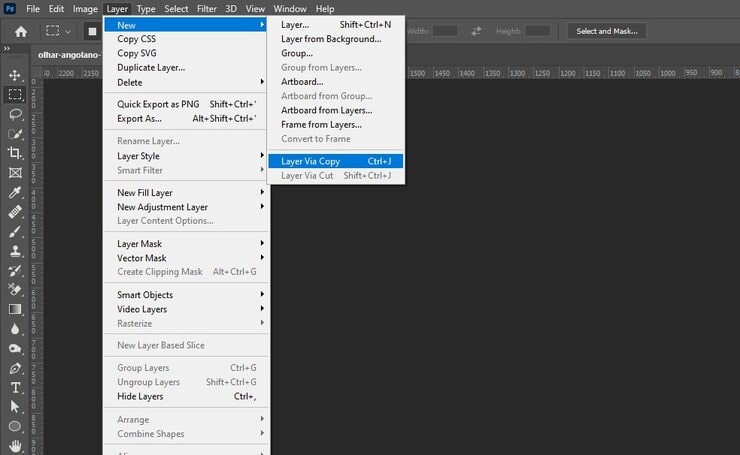Select the Horizontal Type tool

tap(15, 388)
